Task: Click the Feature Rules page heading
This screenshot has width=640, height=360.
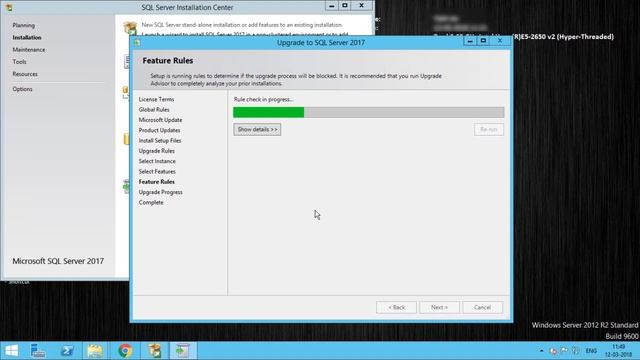Action: pyautogui.click(x=168, y=60)
